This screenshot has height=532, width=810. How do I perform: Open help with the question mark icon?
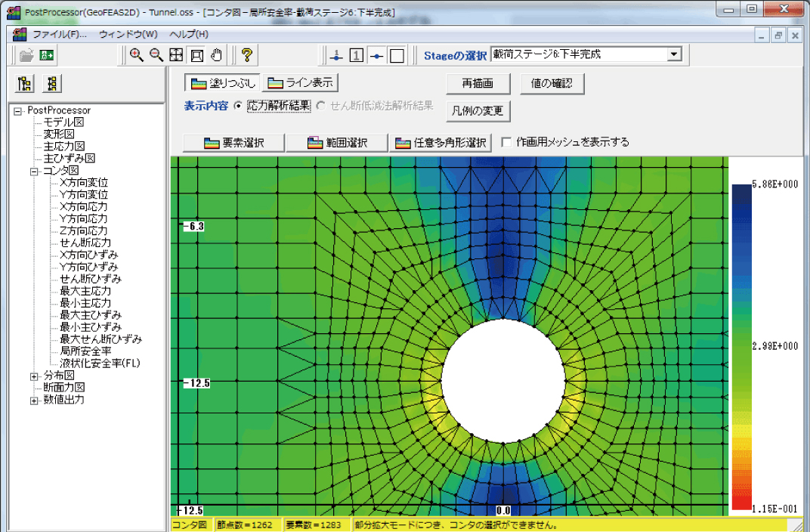pyautogui.click(x=247, y=54)
